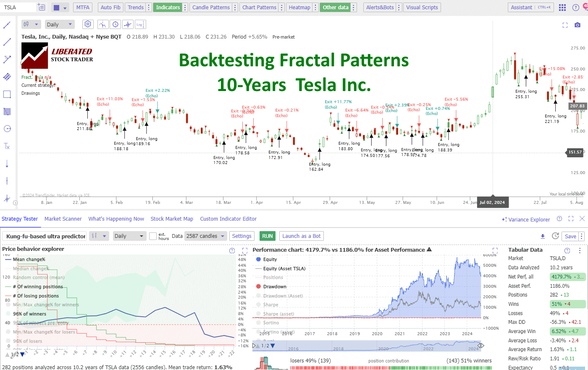Switch to the Market Scanner tab

pyautogui.click(x=63, y=219)
